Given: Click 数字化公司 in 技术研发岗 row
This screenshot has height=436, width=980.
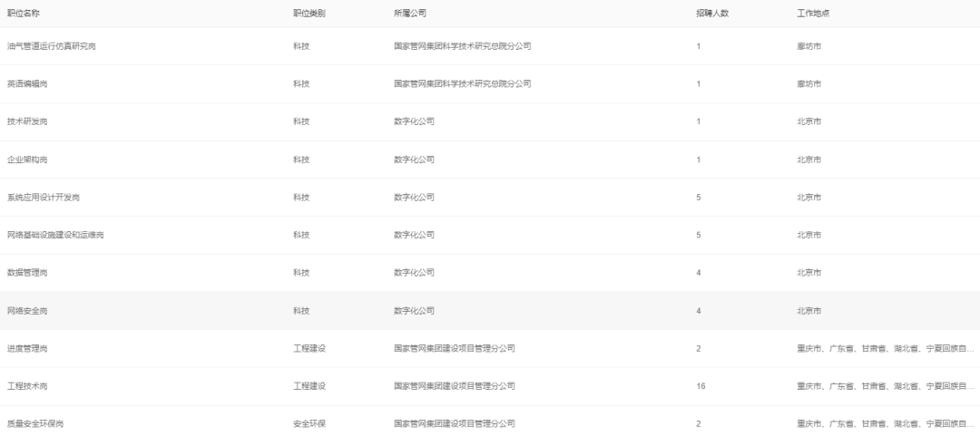Looking at the screenshot, I should pos(414,121).
